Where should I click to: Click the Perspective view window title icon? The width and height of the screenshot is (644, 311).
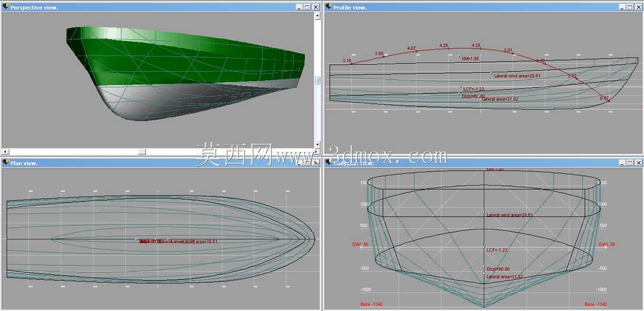6,7
